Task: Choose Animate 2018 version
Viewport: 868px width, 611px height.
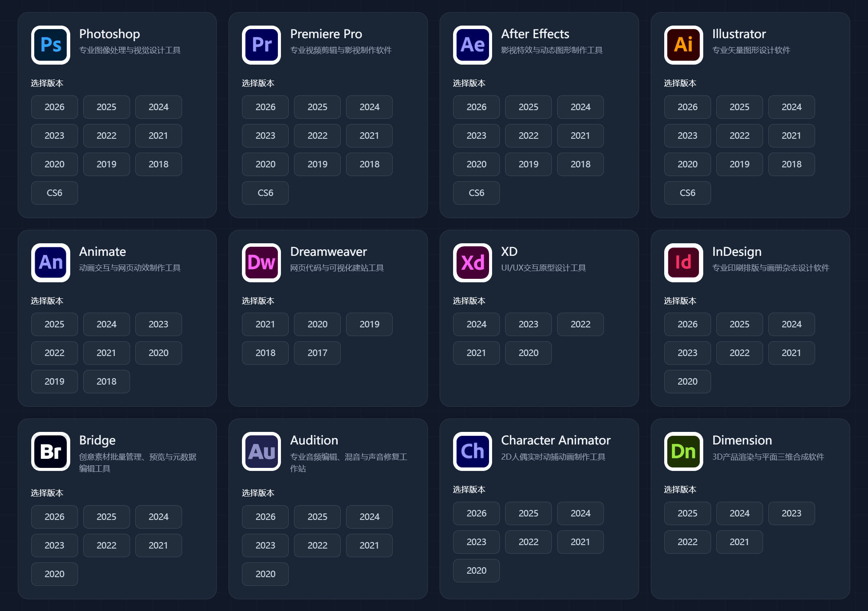Action: 107,382
